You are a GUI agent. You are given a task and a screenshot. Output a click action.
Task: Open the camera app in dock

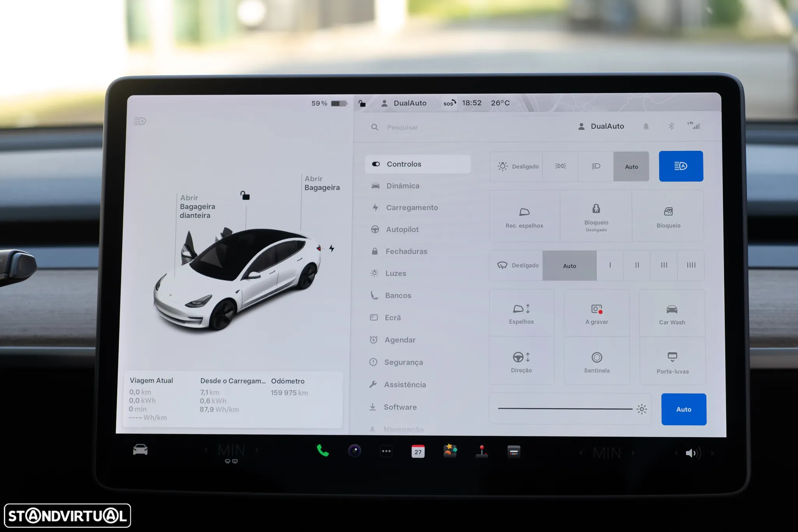(354, 451)
